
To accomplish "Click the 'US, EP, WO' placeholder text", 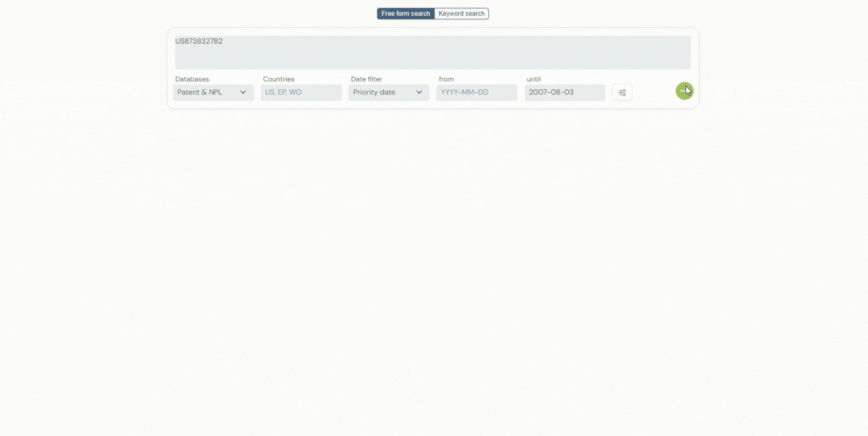I will pos(283,92).
